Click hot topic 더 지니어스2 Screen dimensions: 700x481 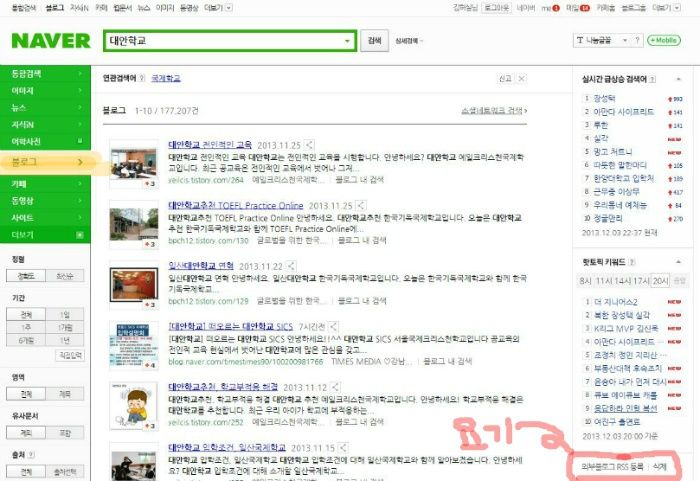pyautogui.click(x=616, y=302)
